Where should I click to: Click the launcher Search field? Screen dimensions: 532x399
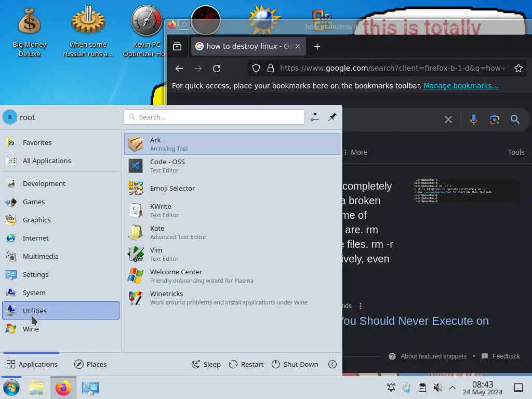point(214,117)
